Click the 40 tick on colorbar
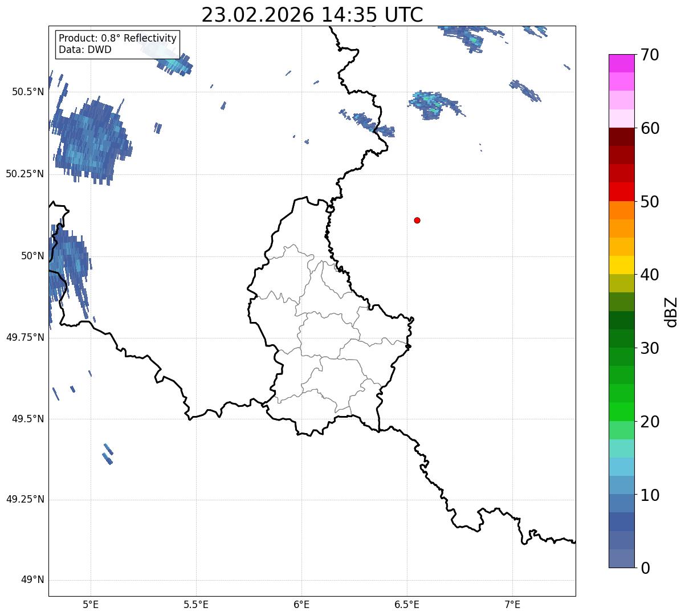The width and height of the screenshot is (685, 616). 649,275
